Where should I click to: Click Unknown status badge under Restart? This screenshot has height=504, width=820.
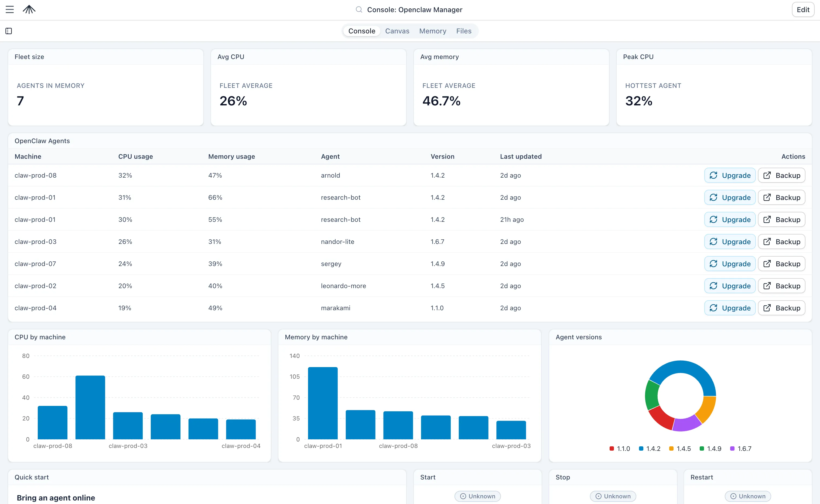coord(748,496)
